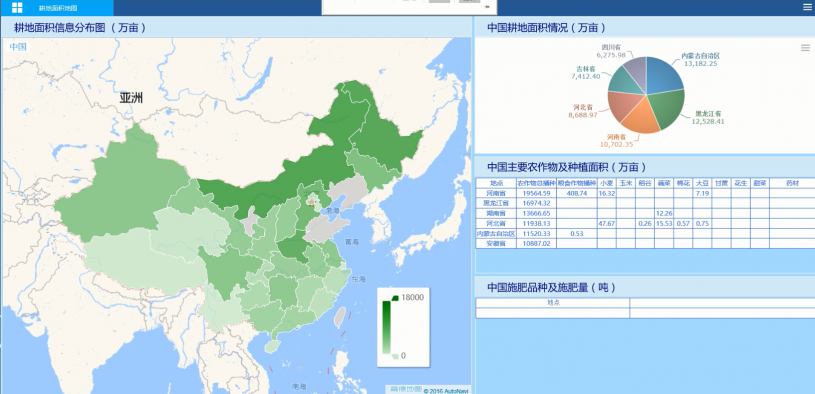Open the pie chart options menu icon
Screen dimensions: 815x394
point(805,48)
